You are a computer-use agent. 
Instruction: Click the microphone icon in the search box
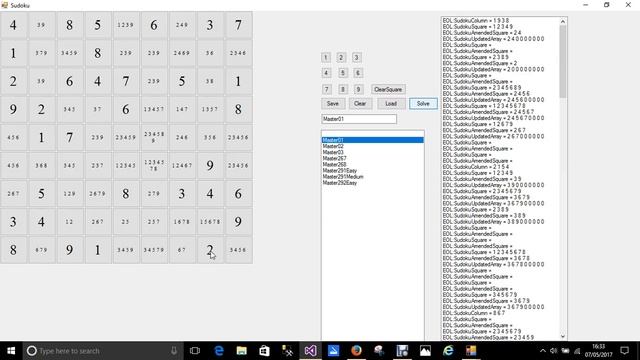174,351
